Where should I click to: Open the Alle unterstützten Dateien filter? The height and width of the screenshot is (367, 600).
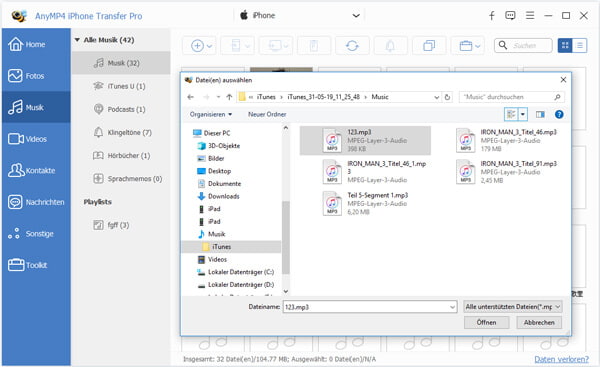tap(513, 307)
